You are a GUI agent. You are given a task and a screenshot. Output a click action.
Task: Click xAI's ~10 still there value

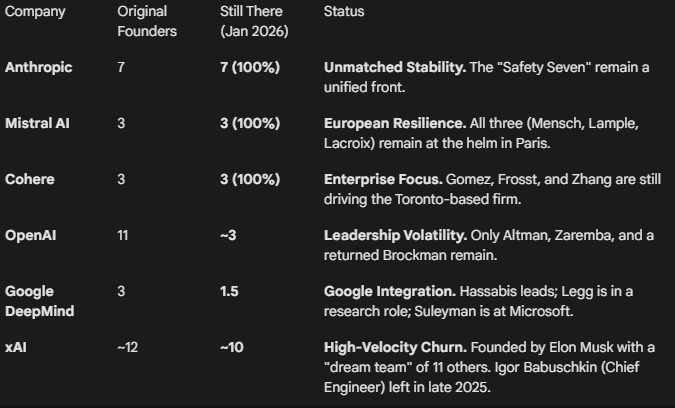pyautogui.click(x=231, y=347)
